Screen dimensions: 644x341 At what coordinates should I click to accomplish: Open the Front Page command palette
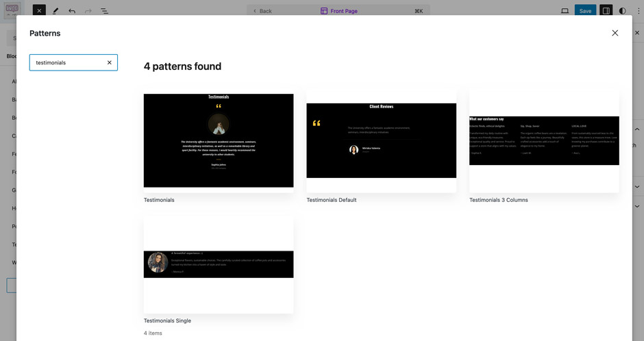[x=339, y=11]
